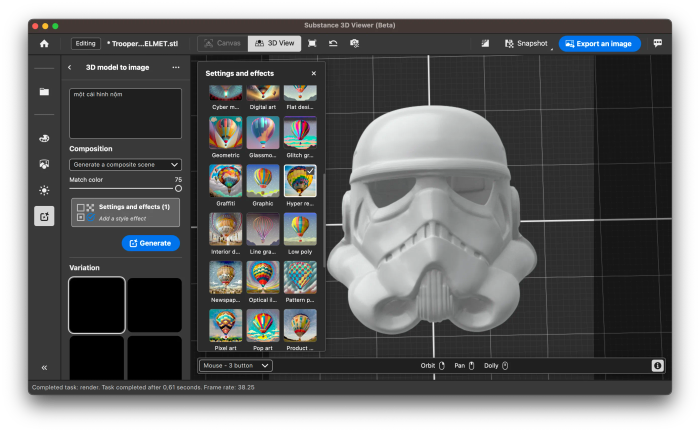Click the Snapshot button

(526, 43)
